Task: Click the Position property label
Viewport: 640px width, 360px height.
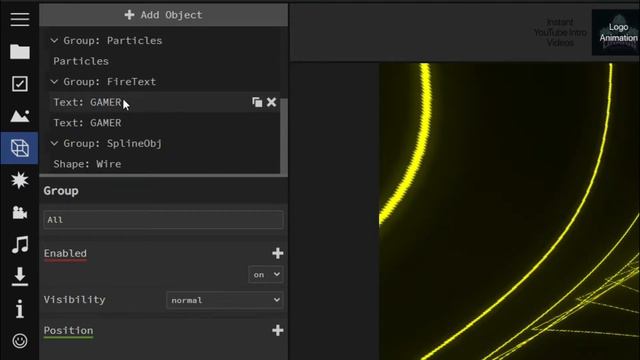Action: tap(68, 331)
